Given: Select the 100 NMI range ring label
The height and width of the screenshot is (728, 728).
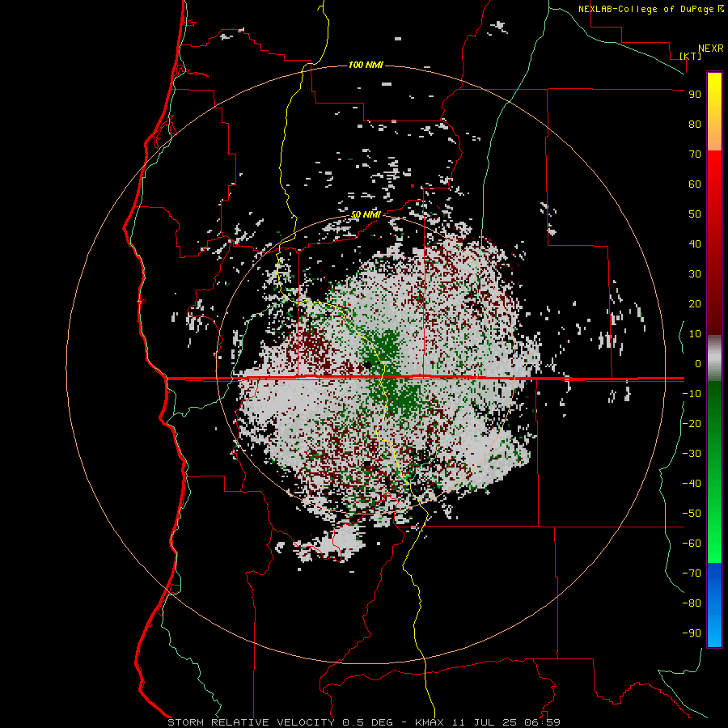Looking at the screenshot, I should (x=366, y=65).
